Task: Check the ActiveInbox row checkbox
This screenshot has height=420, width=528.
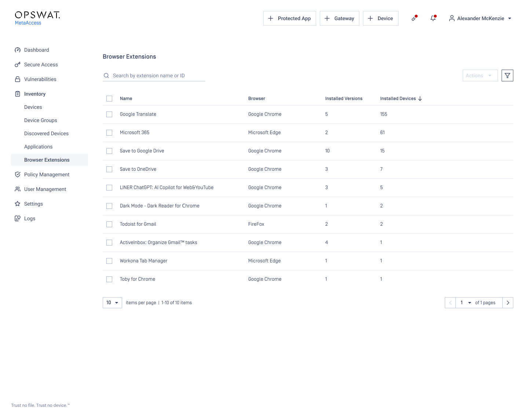Action: click(109, 243)
